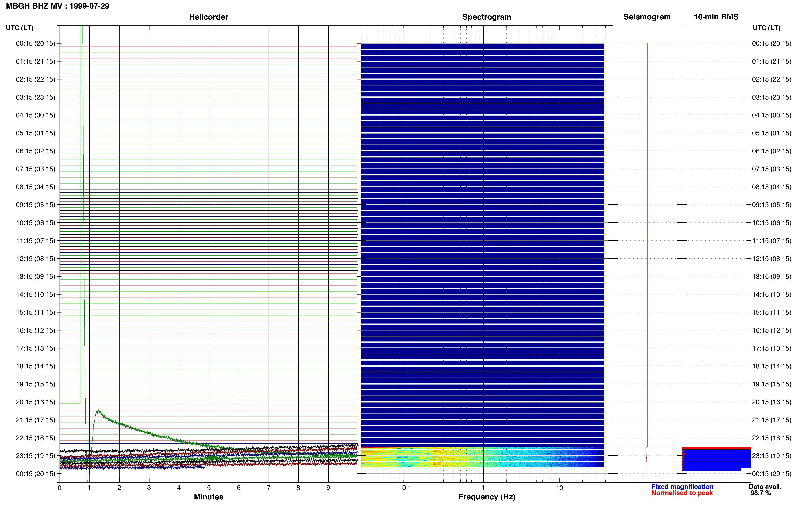
Task: Click the 'Data avail.' label
Action: pyautogui.click(x=765, y=486)
